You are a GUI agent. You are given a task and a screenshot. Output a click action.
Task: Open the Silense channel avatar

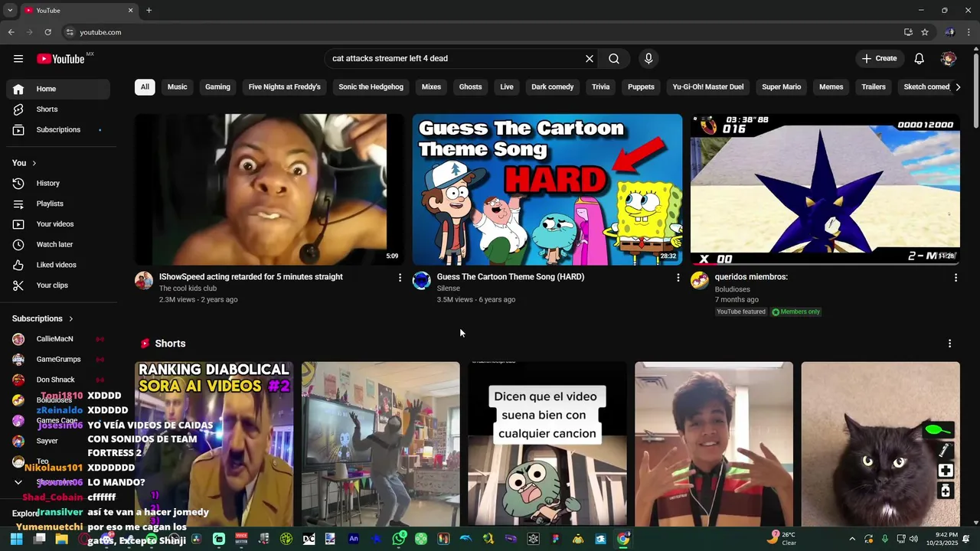(x=422, y=280)
